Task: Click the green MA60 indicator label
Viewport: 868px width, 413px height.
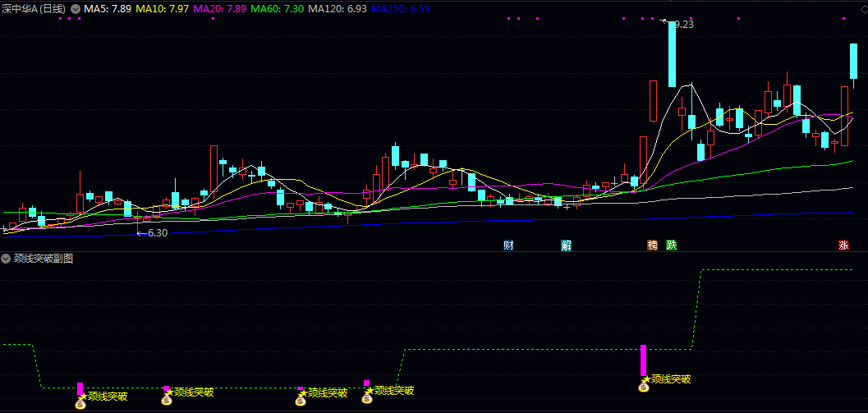Action: 272,8
